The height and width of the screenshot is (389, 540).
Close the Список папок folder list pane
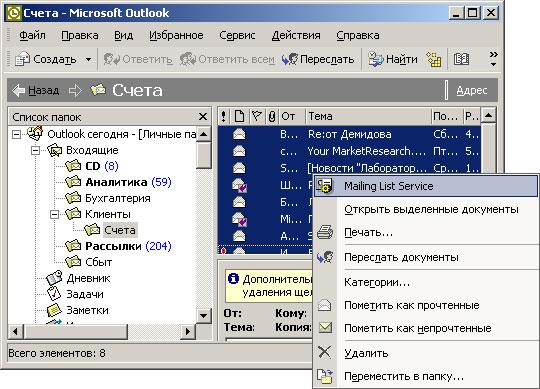(203, 117)
